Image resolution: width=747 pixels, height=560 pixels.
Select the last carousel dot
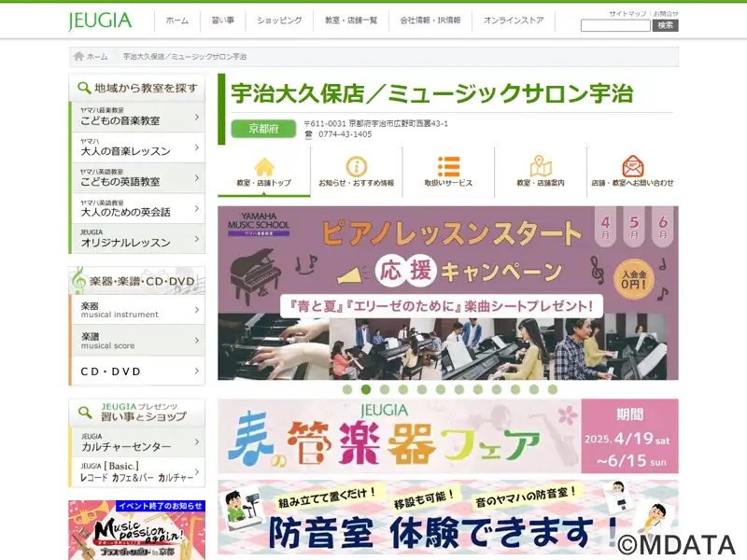tap(553, 389)
